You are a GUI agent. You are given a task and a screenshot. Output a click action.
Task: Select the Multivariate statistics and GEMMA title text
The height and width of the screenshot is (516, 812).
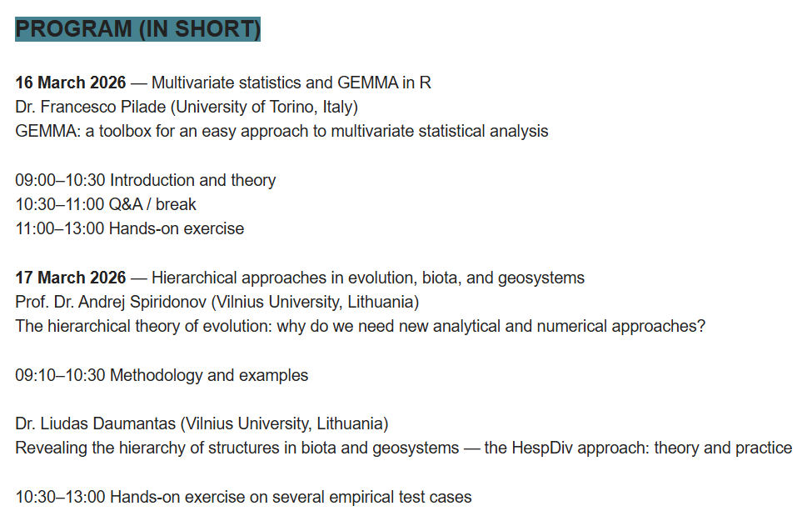[291, 83]
